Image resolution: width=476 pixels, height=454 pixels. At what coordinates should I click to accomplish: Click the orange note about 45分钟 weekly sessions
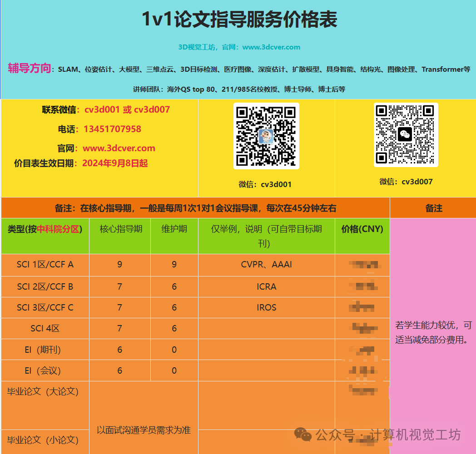(x=195, y=208)
